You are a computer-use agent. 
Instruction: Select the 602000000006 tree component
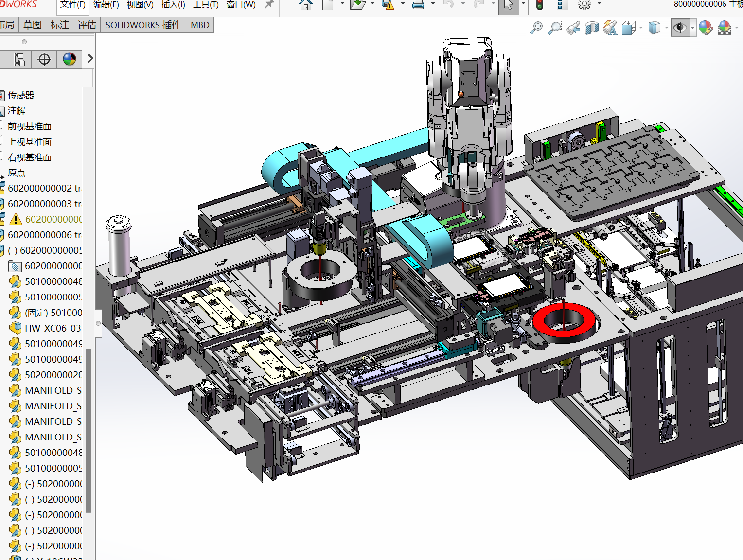coord(45,235)
